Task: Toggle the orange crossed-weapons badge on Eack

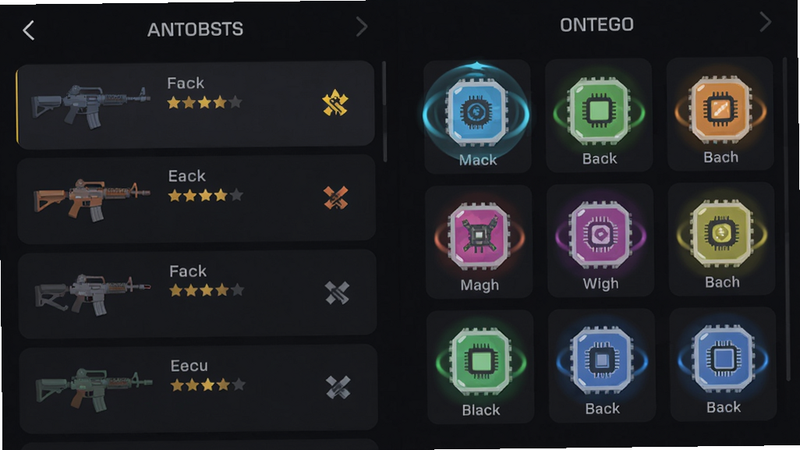Action: 336,197
